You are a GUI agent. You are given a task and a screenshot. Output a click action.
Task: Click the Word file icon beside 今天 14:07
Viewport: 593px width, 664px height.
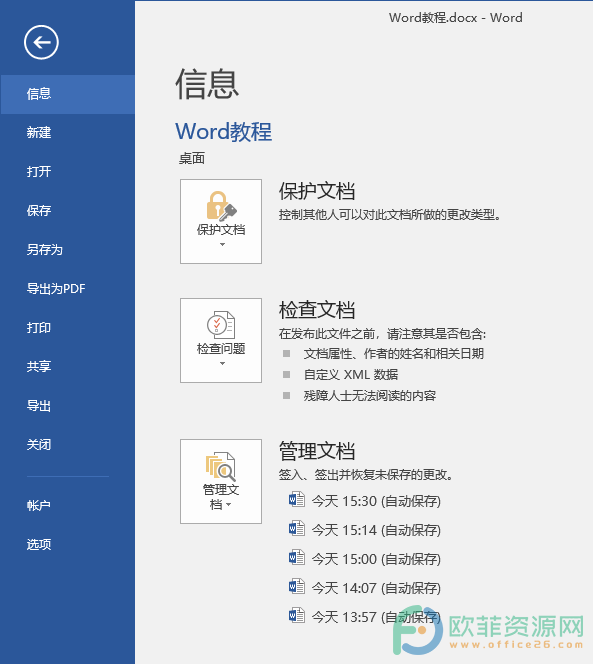click(296, 586)
